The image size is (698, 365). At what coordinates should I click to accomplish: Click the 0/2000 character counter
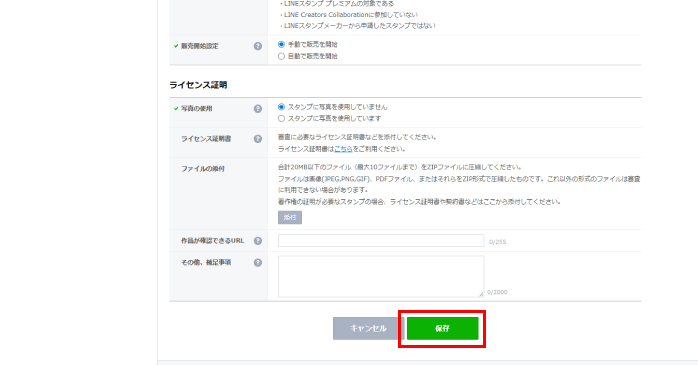[x=497, y=292]
